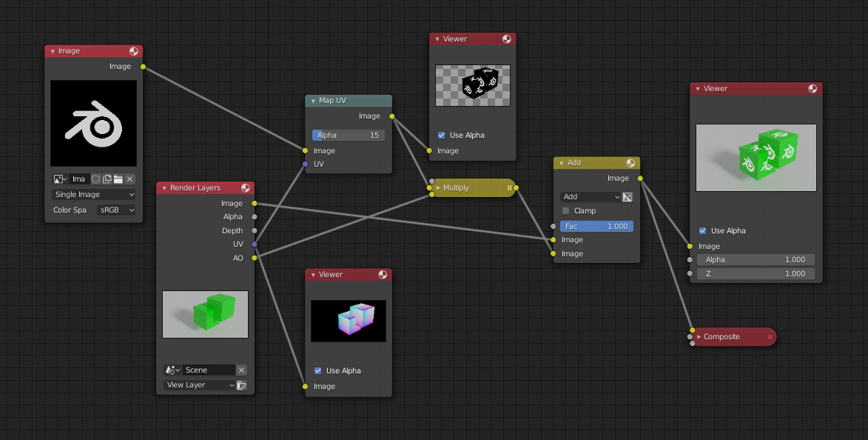868x440 pixels.
Task: Click the sphere icon on the Add node header
Action: point(630,163)
